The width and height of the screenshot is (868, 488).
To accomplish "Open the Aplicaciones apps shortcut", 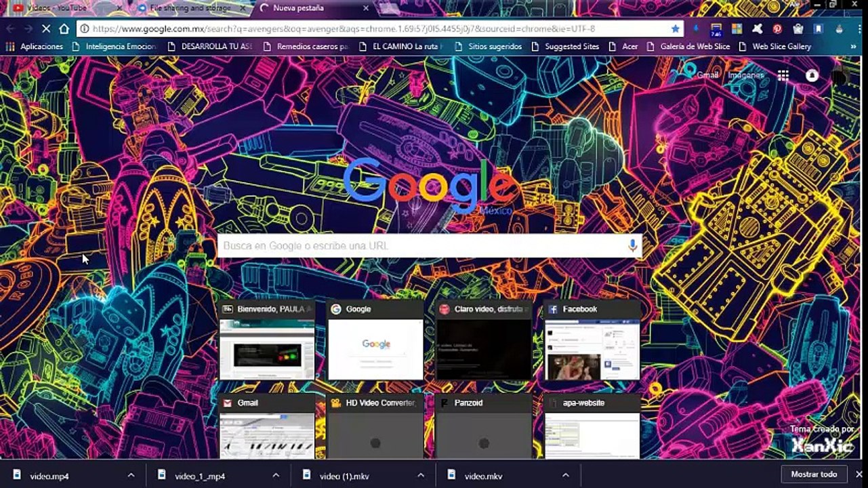I will (35, 47).
